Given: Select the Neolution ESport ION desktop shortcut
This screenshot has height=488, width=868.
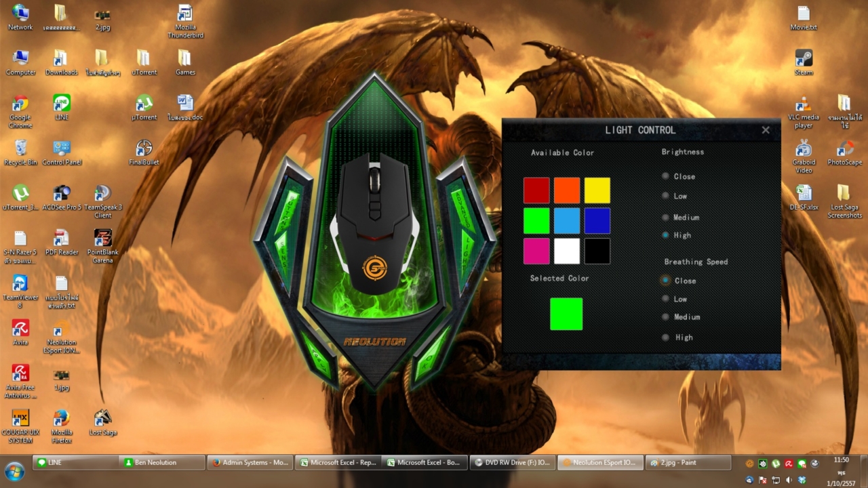Looking at the screenshot, I should click(x=62, y=337).
